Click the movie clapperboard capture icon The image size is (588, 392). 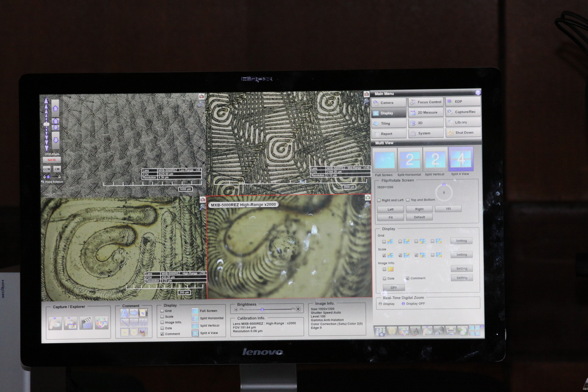(x=86, y=323)
